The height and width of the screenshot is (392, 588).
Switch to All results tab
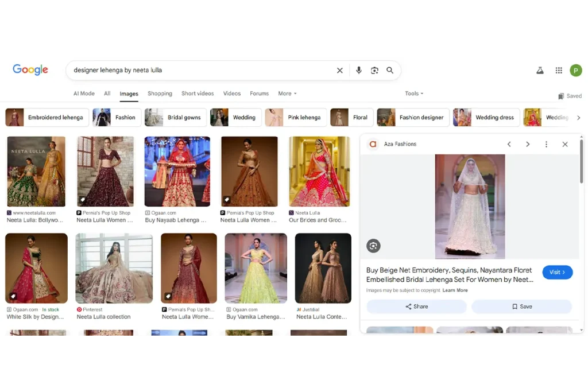(x=107, y=94)
